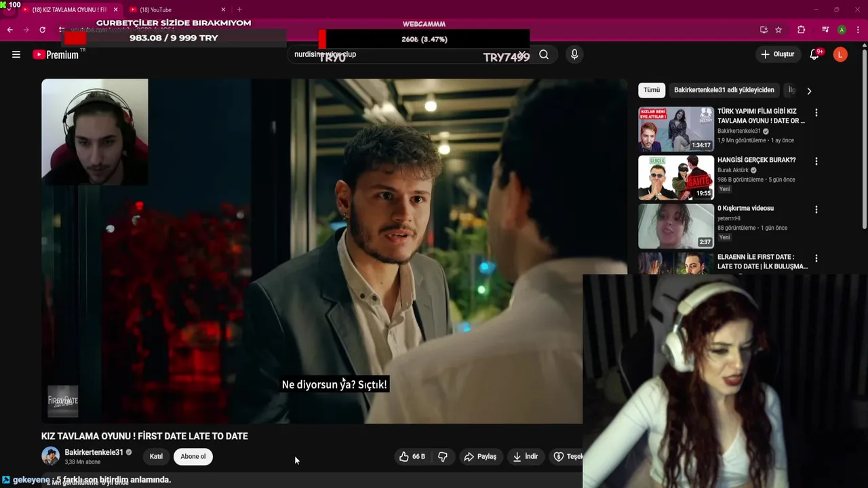Show more filter chips with right arrow
Screen dimensions: 868x488
[x=808, y=91]
